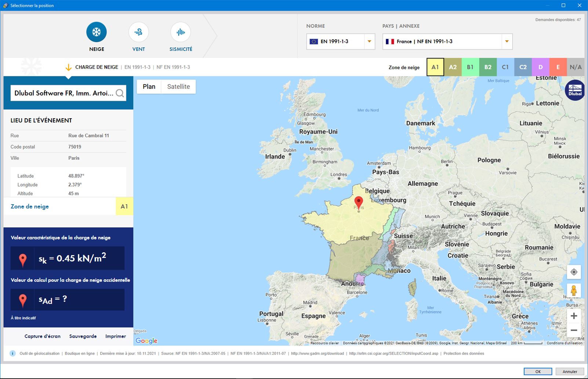Screen dimensions: 588x379
Task: Click Sauvegarde button
Action: tap(83, 336)
